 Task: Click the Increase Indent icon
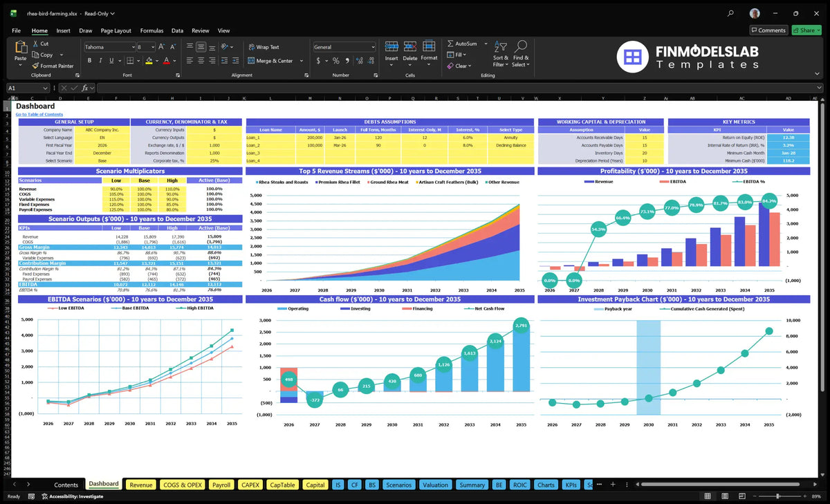(x=234, y=61)
